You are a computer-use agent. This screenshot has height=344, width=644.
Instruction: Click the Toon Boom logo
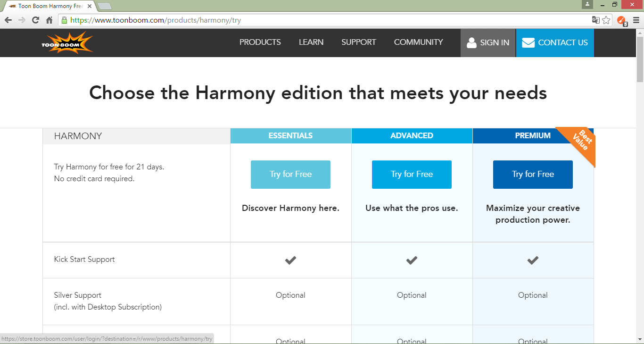pos(67,43)
